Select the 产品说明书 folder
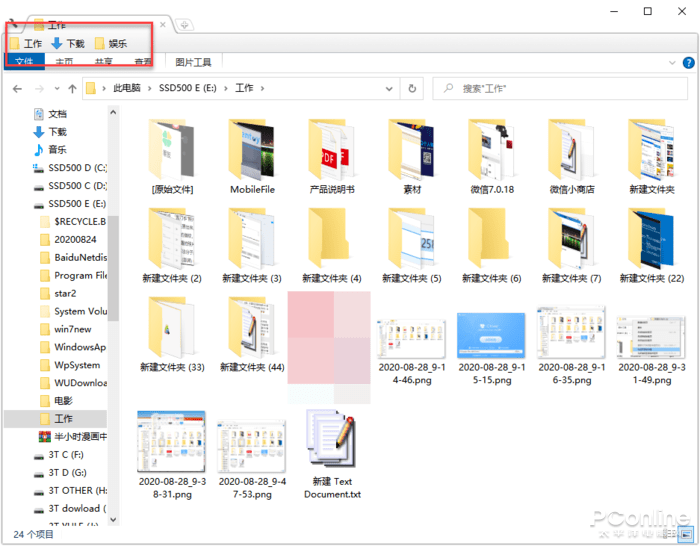700x546 pixels. (x=332, y=157)
